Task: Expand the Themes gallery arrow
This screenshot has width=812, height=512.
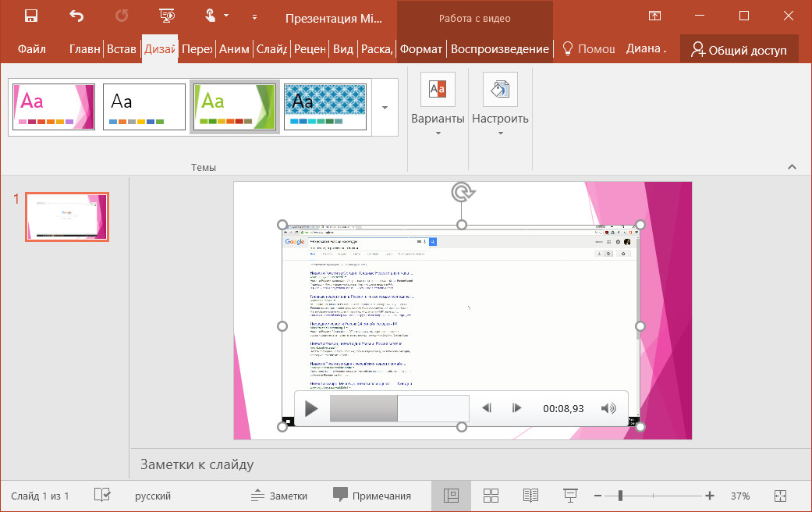Action: click(384, 107)
